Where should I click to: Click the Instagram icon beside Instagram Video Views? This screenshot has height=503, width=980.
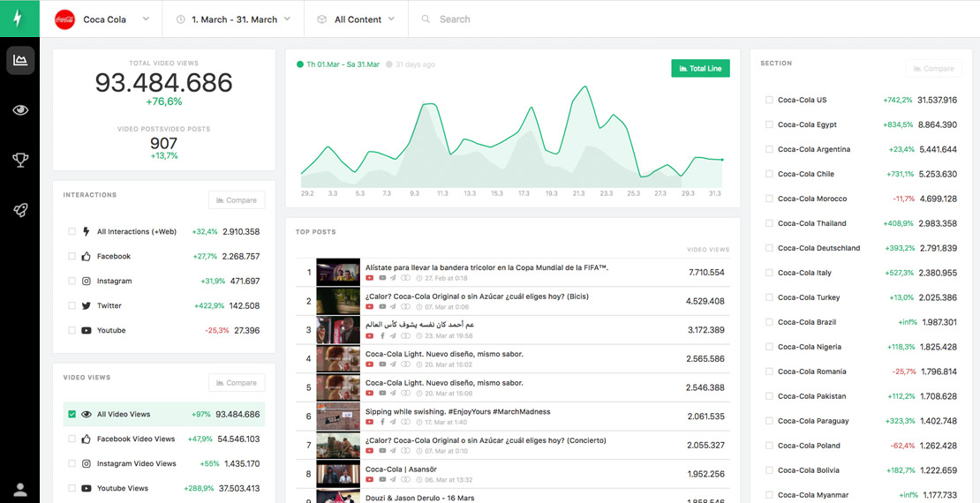pyautogui.click(x=87, y=463)
